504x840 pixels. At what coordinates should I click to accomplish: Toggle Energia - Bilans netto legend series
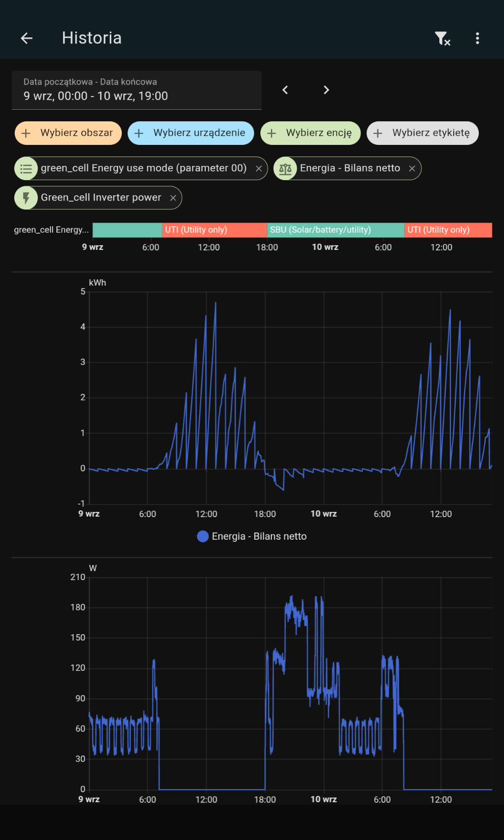click(252, 537)
